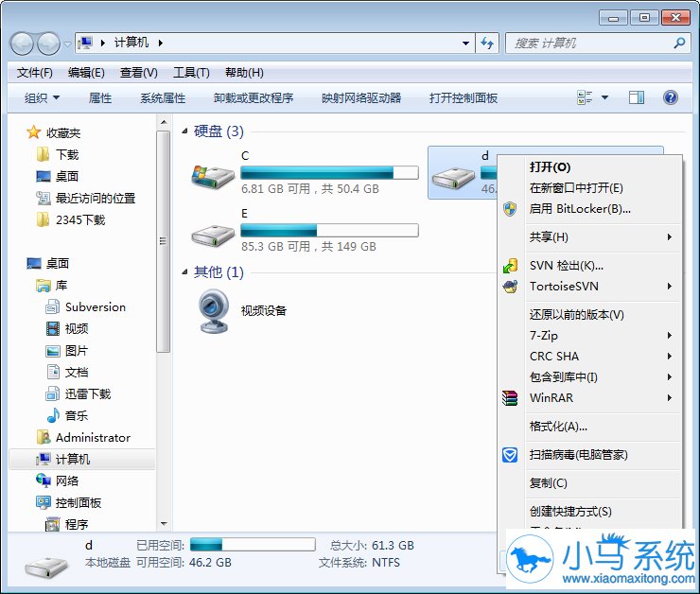Open the view options dropdown arrow

(x=604, y=97)
